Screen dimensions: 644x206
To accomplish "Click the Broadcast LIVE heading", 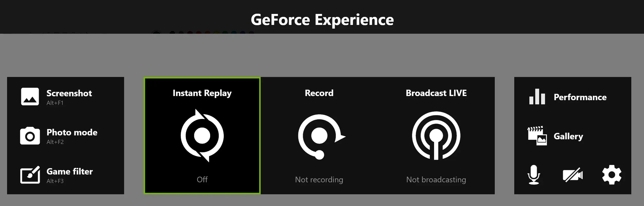I will (436, 93).
